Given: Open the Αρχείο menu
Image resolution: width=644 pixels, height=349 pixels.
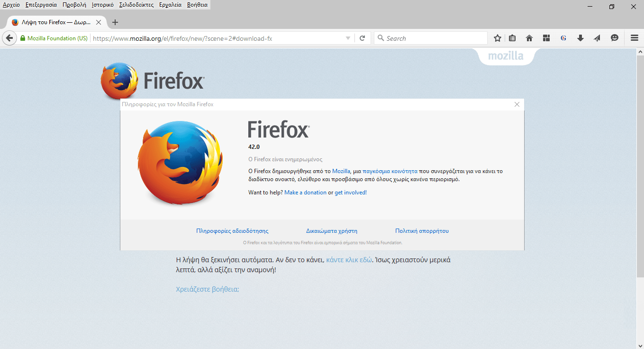Looking at the screenshot, I should (x=11, y=5).
